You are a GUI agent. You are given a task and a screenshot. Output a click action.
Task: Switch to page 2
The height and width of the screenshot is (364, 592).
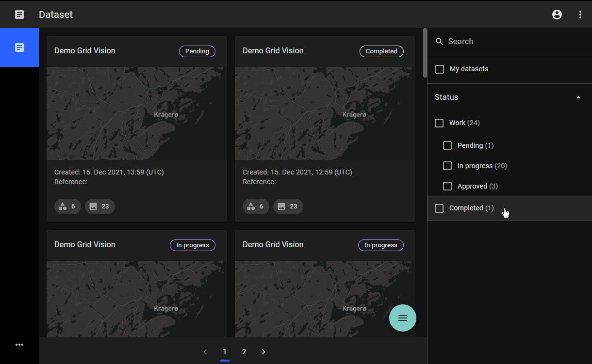click(x=244, y=352)
